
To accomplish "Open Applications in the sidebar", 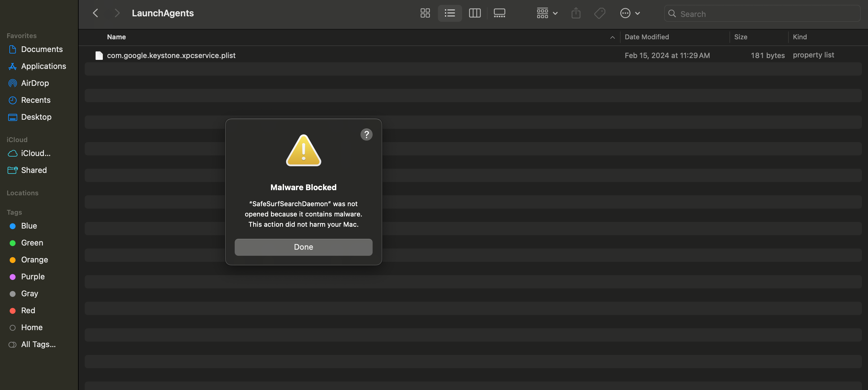I will (44, 66).
